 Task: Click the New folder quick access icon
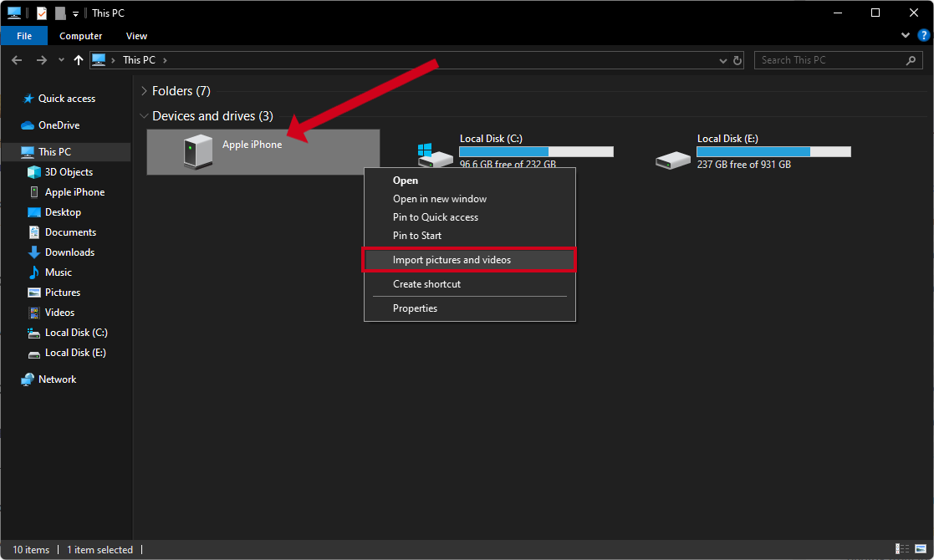pyautogui.click(x=60, y=13)
